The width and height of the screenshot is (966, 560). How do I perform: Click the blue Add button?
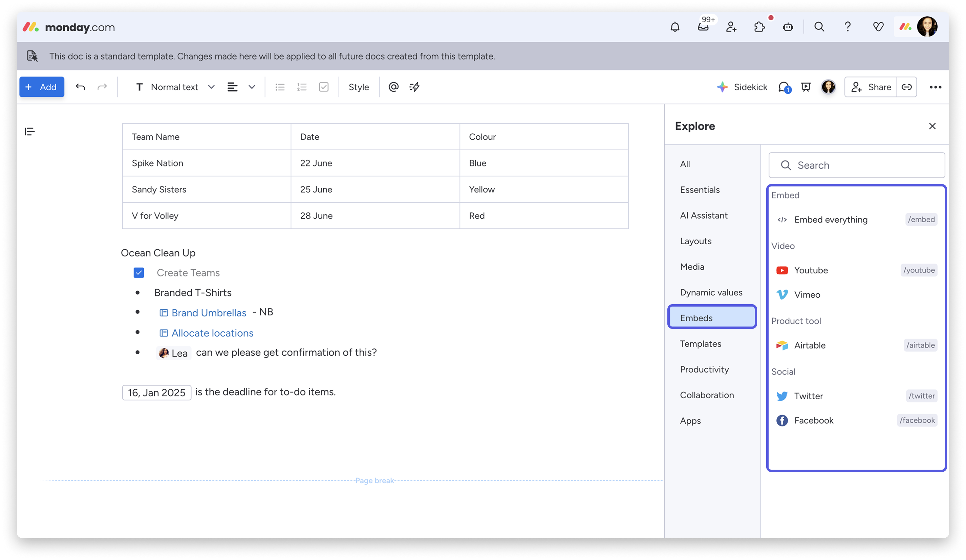[42, 87]
